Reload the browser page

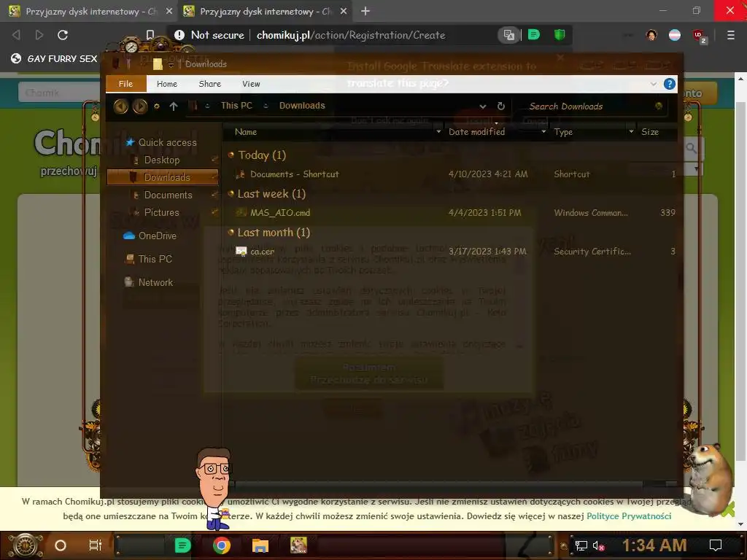(63, 35)
